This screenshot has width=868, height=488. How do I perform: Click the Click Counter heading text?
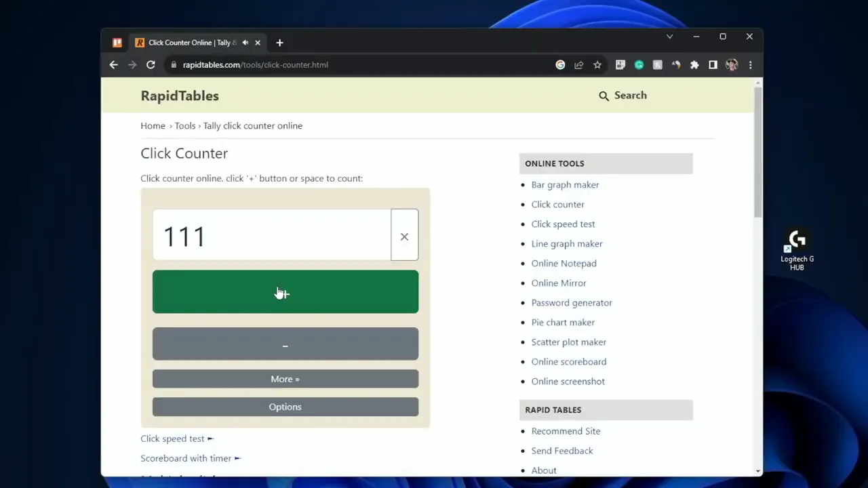184,154
